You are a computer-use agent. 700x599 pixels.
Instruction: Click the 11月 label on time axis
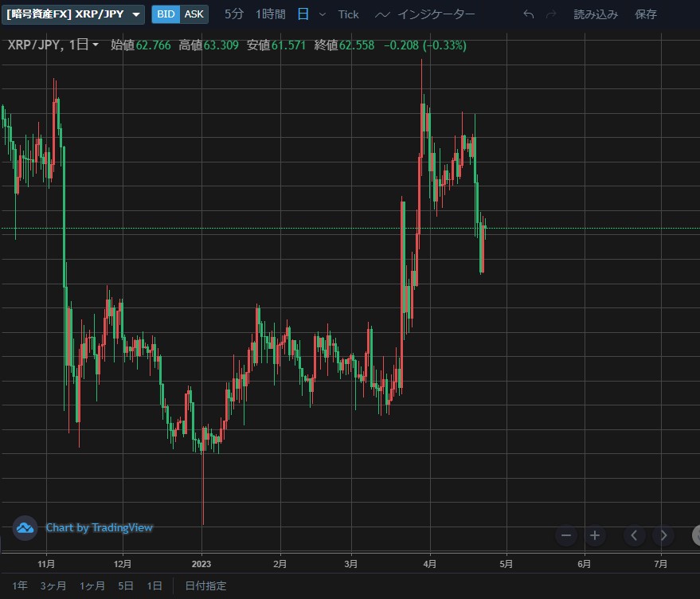point(46,564)
